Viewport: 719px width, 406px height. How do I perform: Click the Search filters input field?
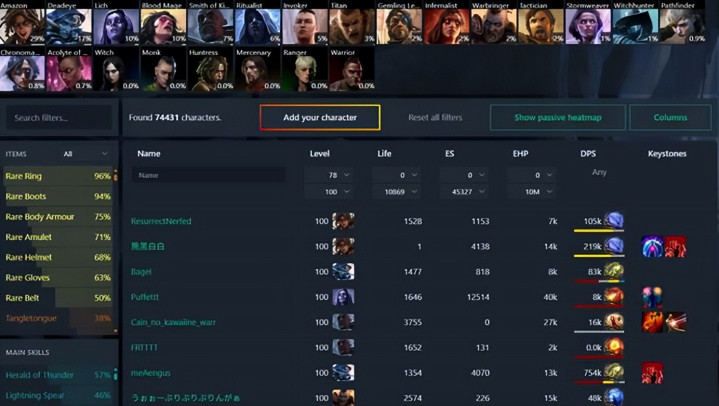(59, 118)
